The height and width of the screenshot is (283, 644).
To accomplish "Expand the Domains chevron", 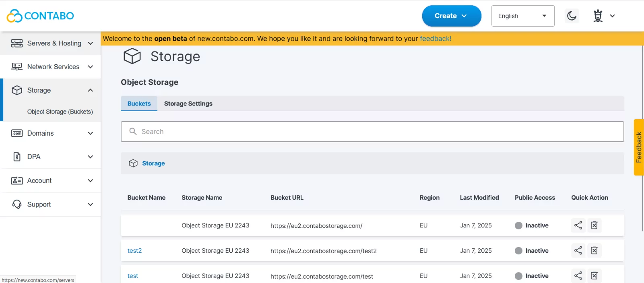I will coord(91,133).
